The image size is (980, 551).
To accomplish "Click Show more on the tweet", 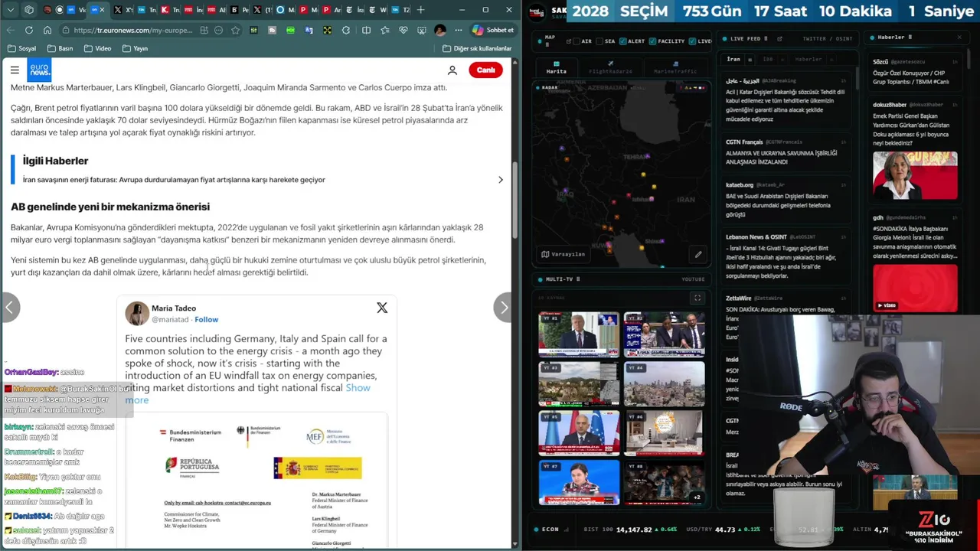I will tap(358, 388).
